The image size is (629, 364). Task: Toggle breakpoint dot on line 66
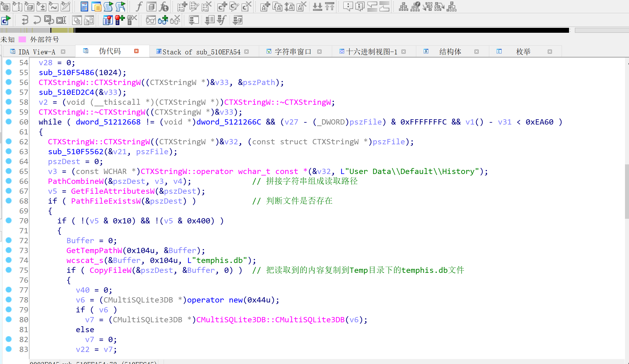coord(9,181)
